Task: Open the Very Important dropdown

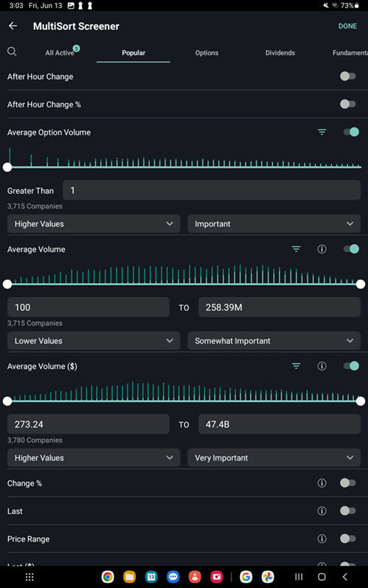Action: pyautogui.click(x=274, y=458)
